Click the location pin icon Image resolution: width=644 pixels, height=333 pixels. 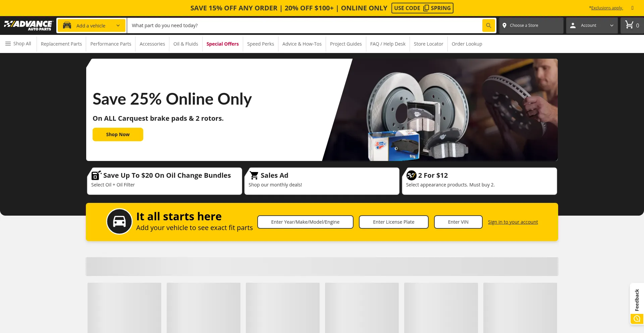tap(504, 25)
